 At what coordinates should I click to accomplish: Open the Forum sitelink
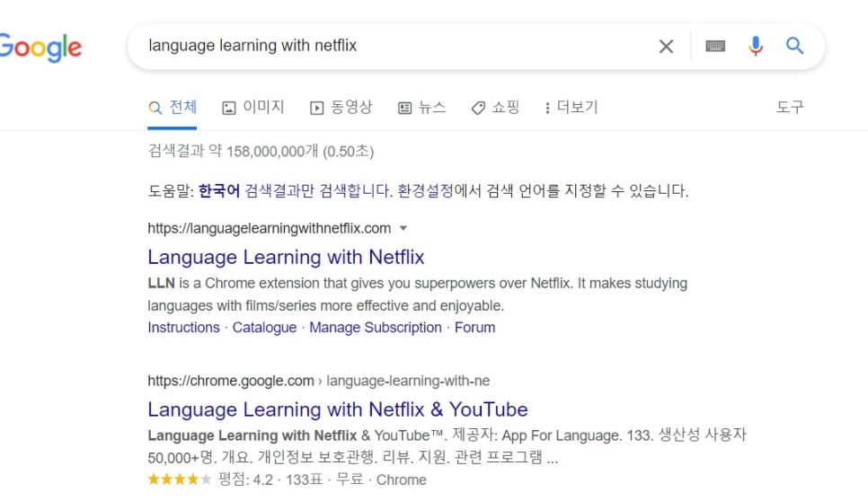tap(475, 328)
